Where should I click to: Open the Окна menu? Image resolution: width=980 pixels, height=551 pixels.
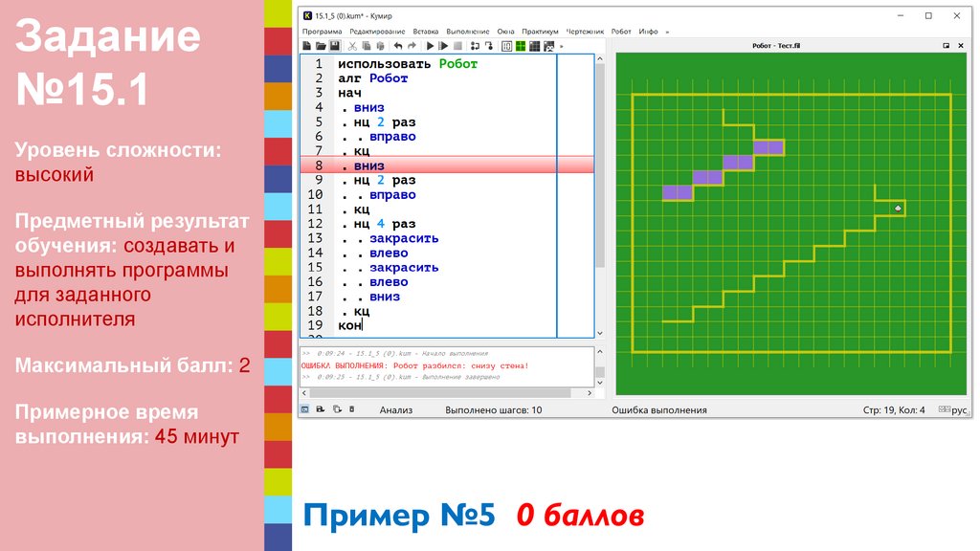click(x=505, y=32)
